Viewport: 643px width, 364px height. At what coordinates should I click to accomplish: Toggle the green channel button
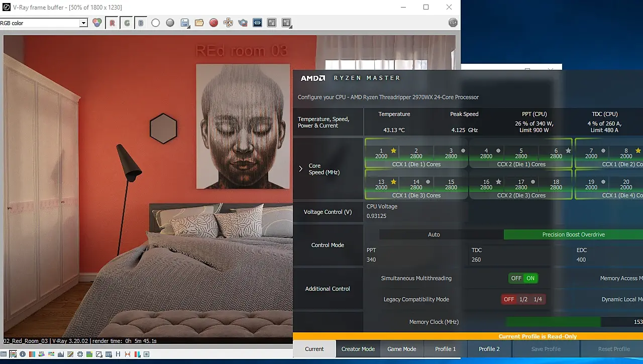tap(127, 23)
